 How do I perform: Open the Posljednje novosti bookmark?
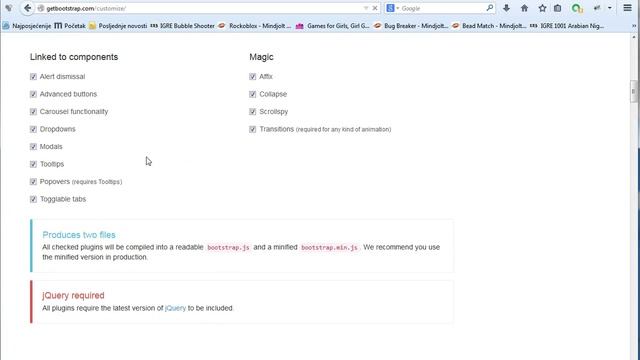click(118, 26)
